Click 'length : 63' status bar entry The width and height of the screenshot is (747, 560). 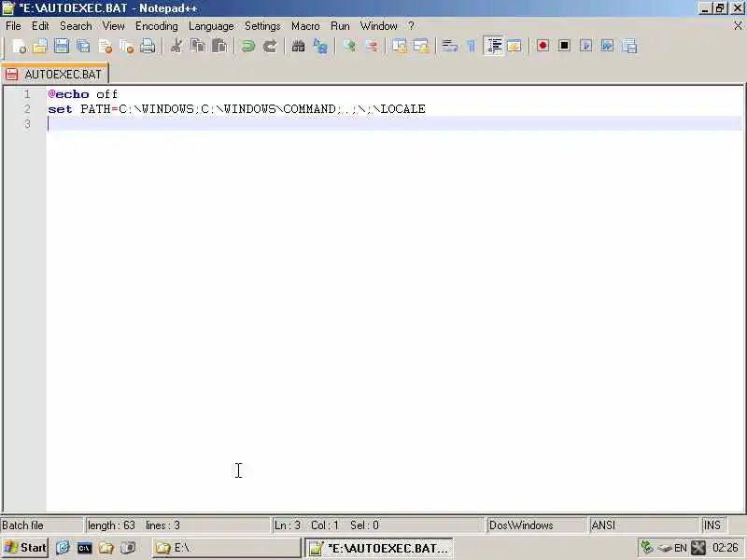click(x=111, y=525)
